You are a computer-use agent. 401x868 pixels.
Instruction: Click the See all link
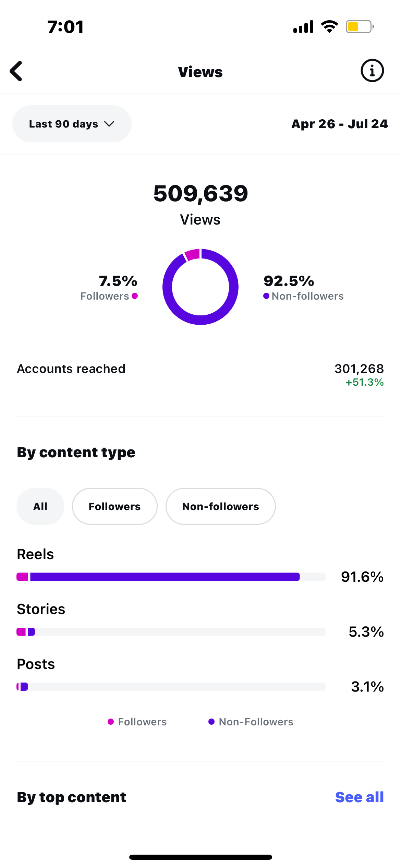[359, 797]
